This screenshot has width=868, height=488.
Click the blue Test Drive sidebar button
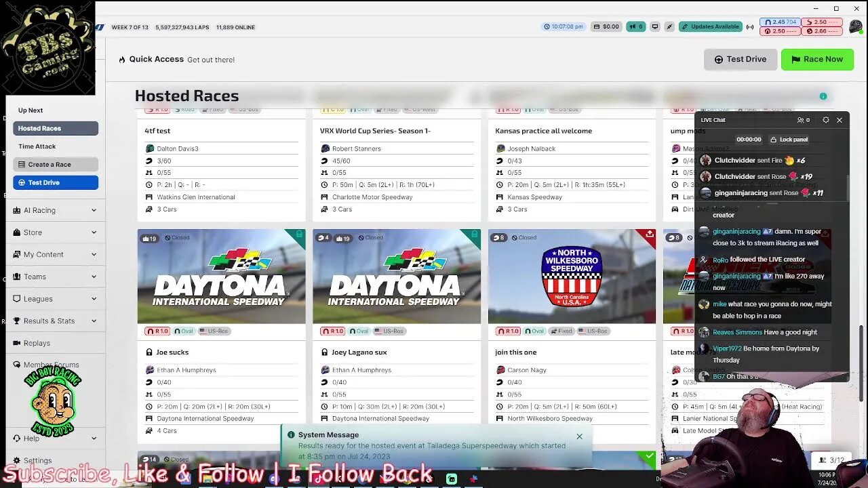[56, 182]
